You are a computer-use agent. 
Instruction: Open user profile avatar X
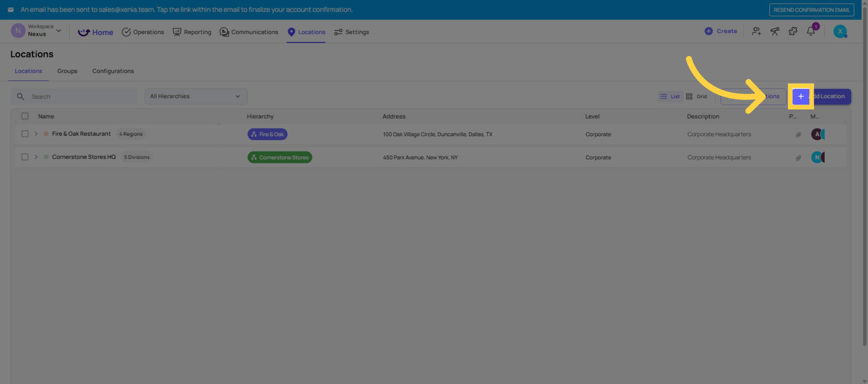pyautogui.click(x=840, y=31)
